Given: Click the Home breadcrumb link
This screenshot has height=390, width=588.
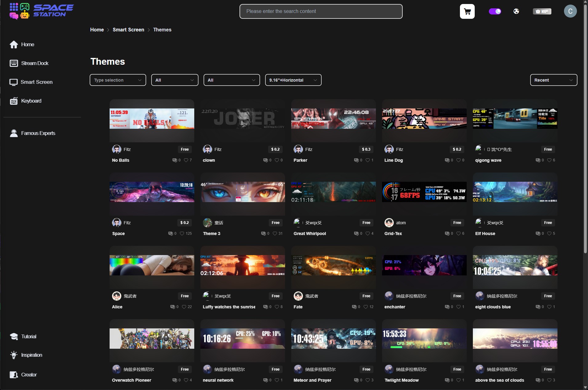Looking at the screenshot, I should click(97, 30).
